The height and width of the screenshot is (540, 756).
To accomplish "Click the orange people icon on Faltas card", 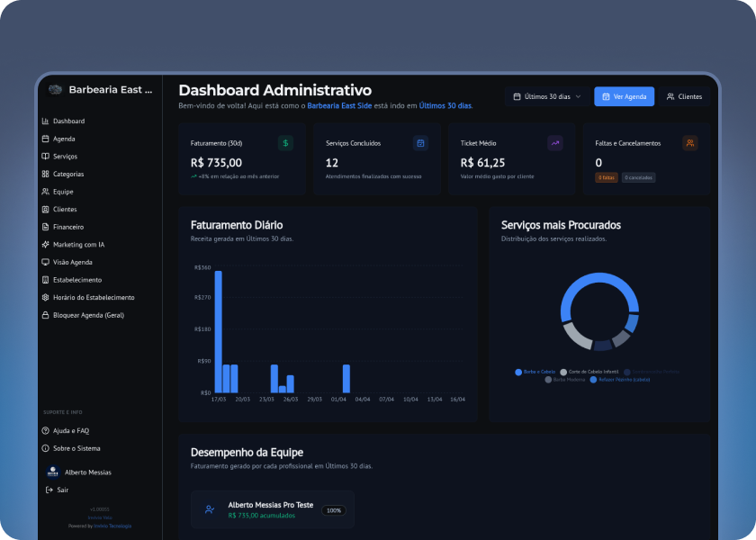I will pyautogui.click(x=690, y=143).
